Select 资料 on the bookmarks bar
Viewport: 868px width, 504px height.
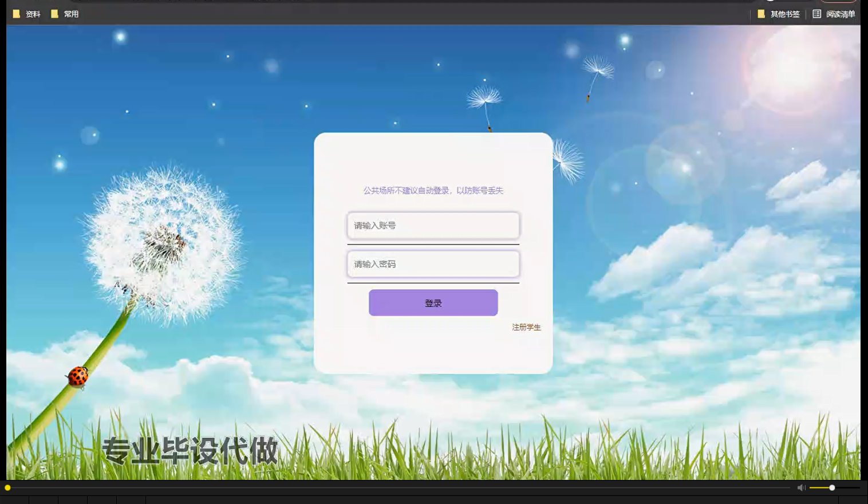click(x=31, y=14)
